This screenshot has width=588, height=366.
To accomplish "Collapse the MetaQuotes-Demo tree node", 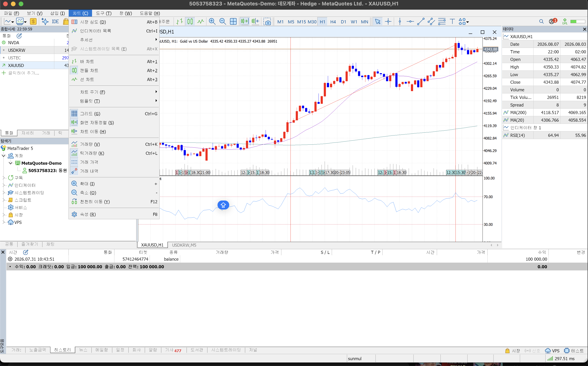I will point(10,163).
